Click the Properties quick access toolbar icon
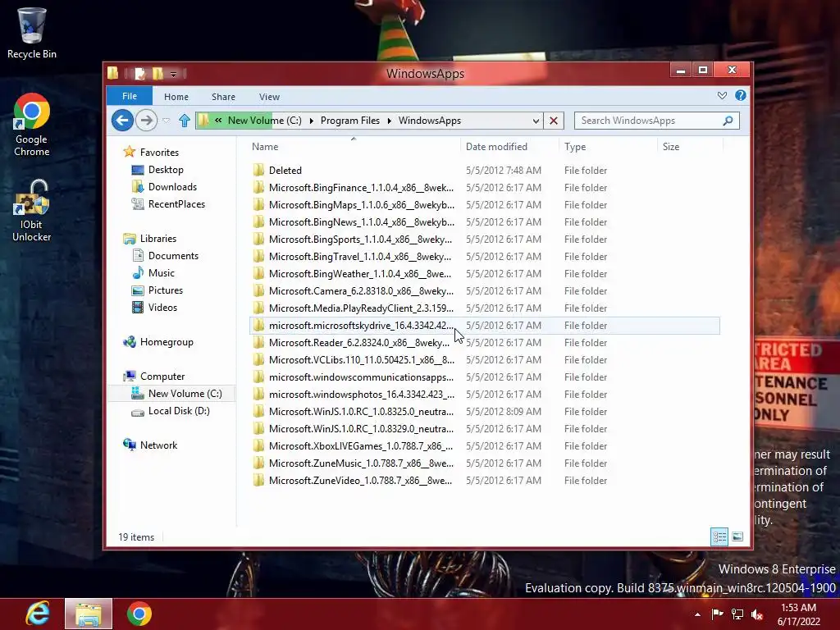 pos(139,73)
